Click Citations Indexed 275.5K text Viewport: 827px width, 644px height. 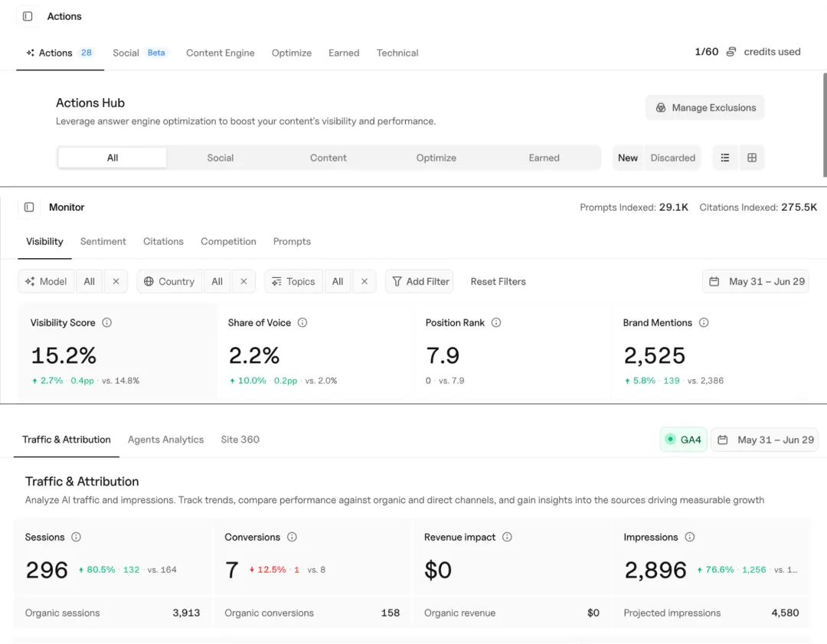click(758, 208)
